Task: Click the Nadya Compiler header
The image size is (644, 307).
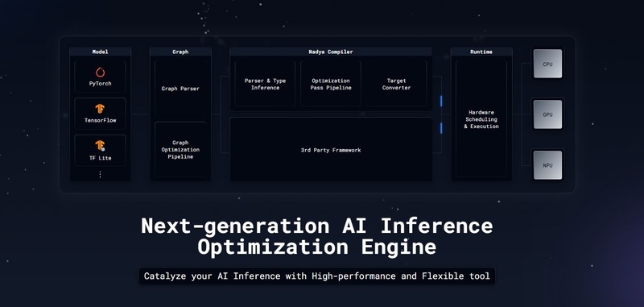Action: tap(331, 52)
